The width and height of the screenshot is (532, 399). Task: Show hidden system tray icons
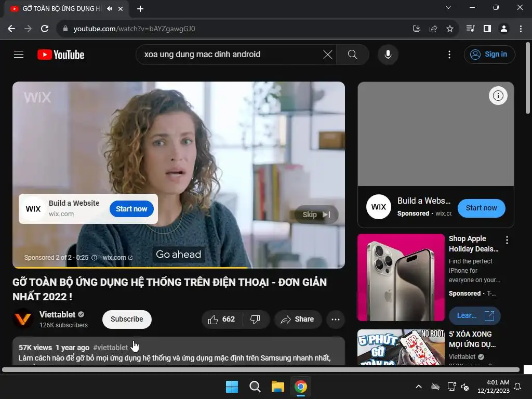419,387
